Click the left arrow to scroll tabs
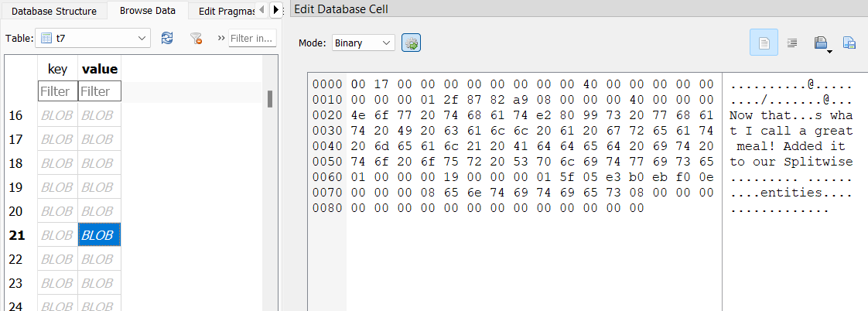This screenshot has height=311, width=868. [x=262, y=10]
